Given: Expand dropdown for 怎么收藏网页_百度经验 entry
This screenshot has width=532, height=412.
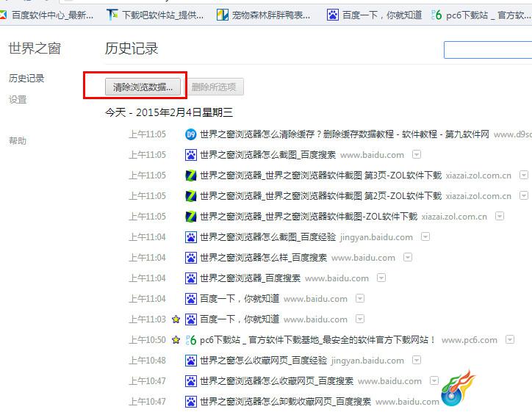Looking at the screenshot, I should pyautogui.click(x=417, y=360).
